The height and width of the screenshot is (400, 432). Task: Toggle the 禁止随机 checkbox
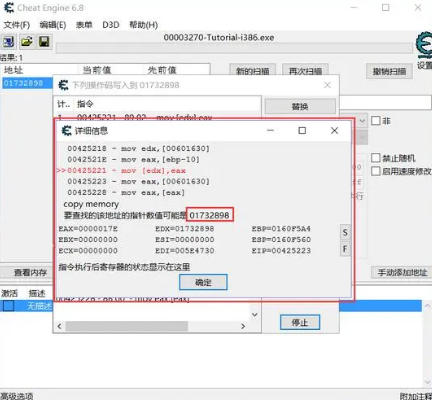point(376,158)
